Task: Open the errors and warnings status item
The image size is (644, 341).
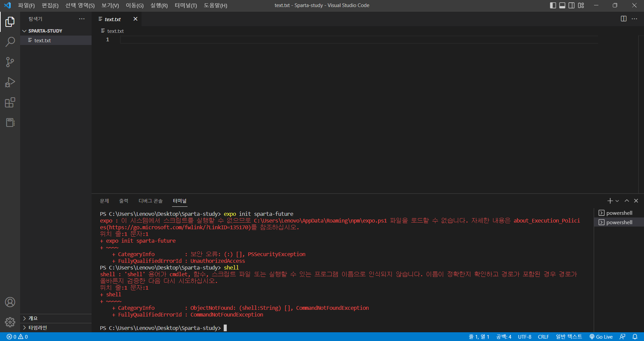Action: [x=17, y=337]
